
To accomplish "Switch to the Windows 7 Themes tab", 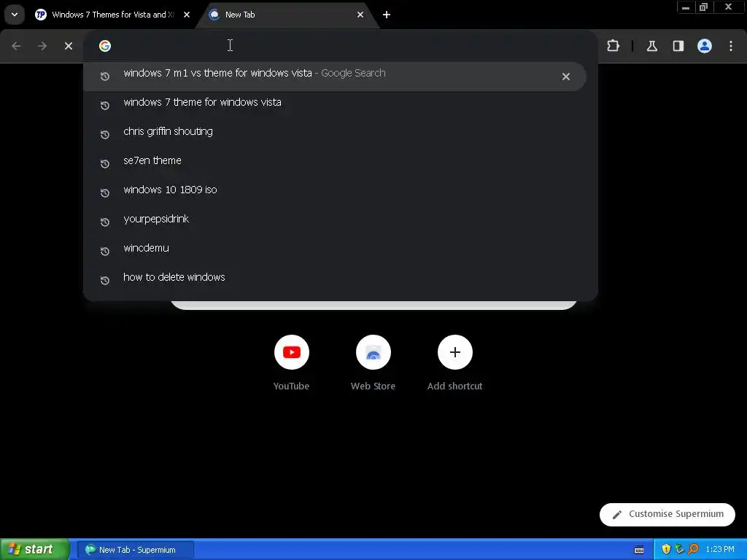I will (x=112, y=15).
